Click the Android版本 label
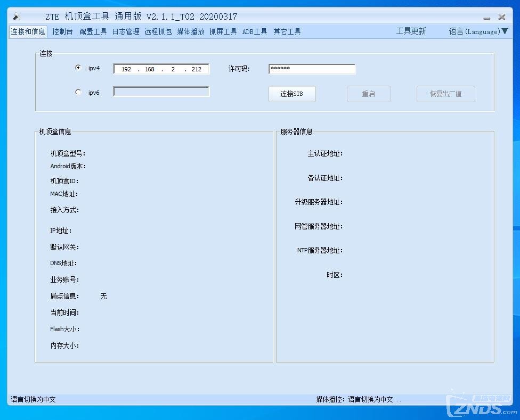 tap(68, 166)
